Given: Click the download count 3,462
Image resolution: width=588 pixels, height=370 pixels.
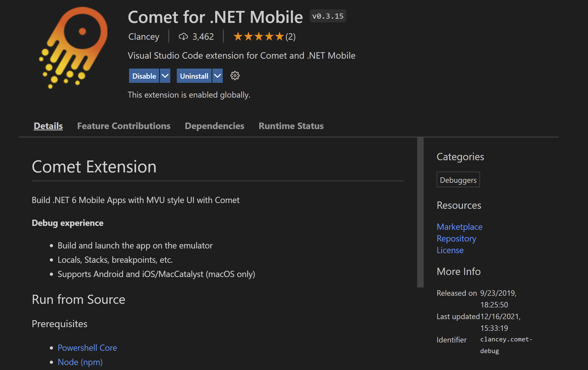Looking at the screenshot, I should coord(202,37).
